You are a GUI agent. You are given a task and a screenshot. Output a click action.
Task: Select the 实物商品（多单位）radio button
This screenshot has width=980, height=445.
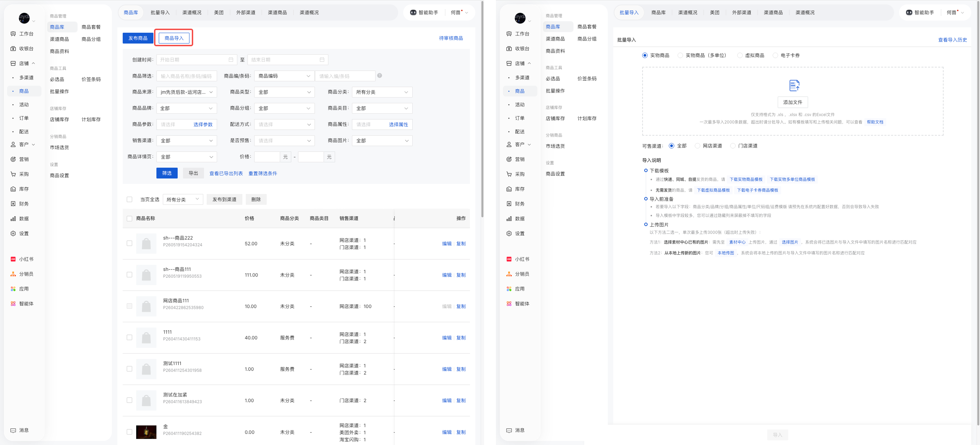680,56
